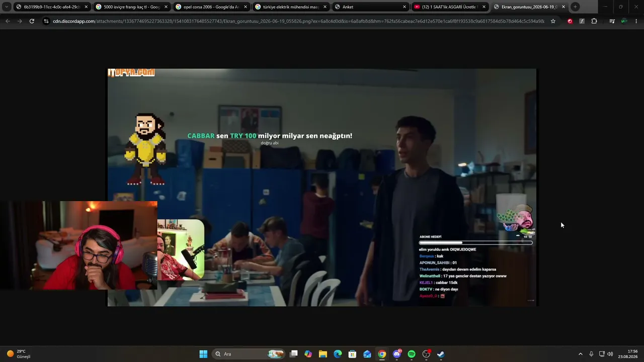Close the 6b3199b9-11cc tab

pyautogui.click(x=86, y=7)
